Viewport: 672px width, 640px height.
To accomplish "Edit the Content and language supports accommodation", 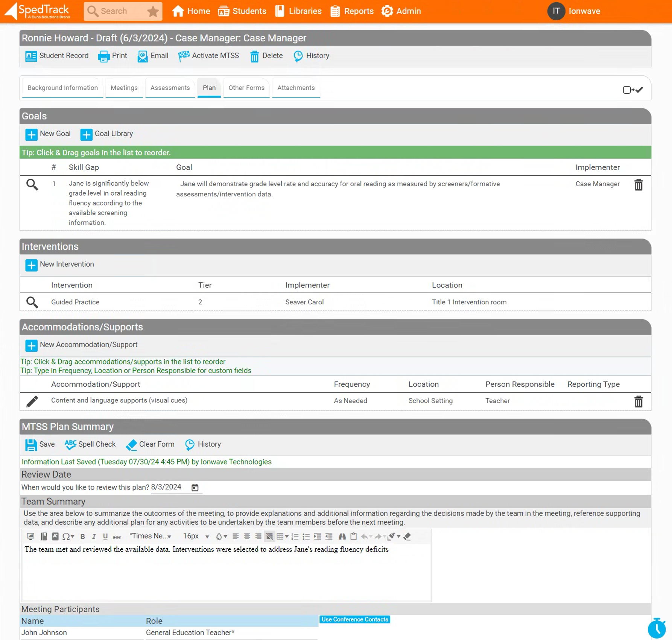I will click(32, 401).
